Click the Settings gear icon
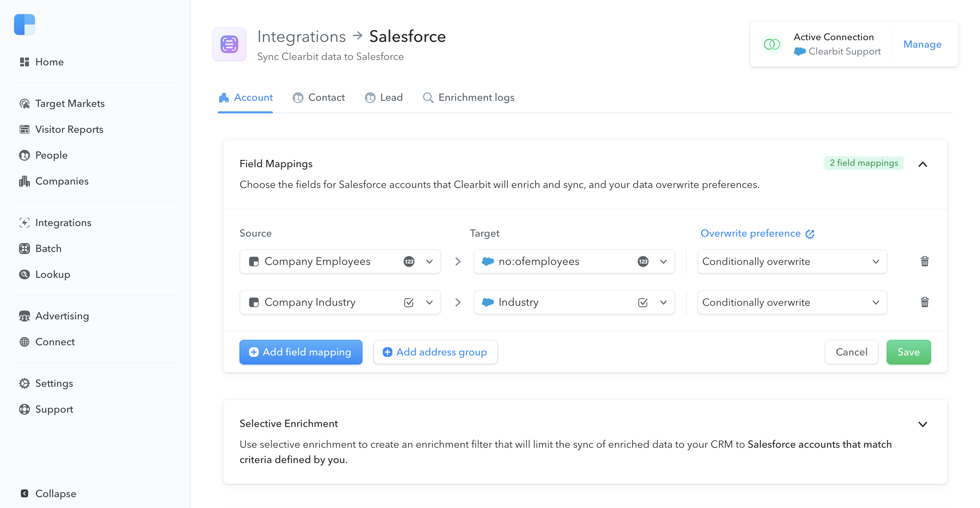Viewport: 980px width, 508px height. point(24,383)
